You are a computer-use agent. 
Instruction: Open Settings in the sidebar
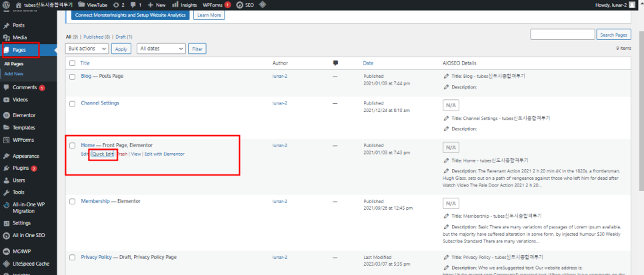21,223
